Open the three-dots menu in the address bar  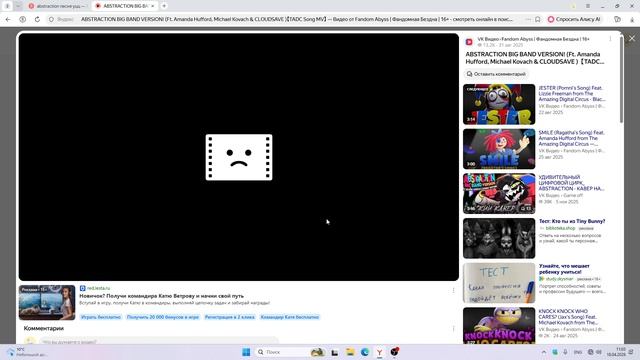(528, 19)
